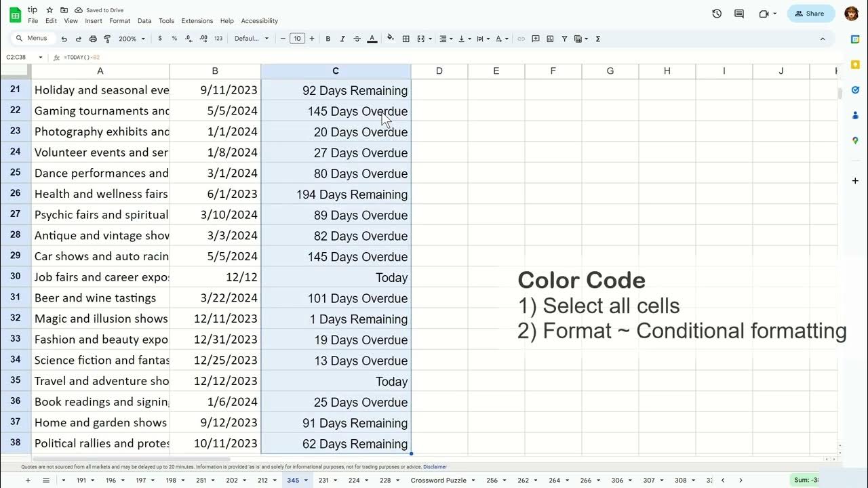The width and height of the screenshot is (868, 488).
Task: Open the borders tool
Action: tap(406, 39)
